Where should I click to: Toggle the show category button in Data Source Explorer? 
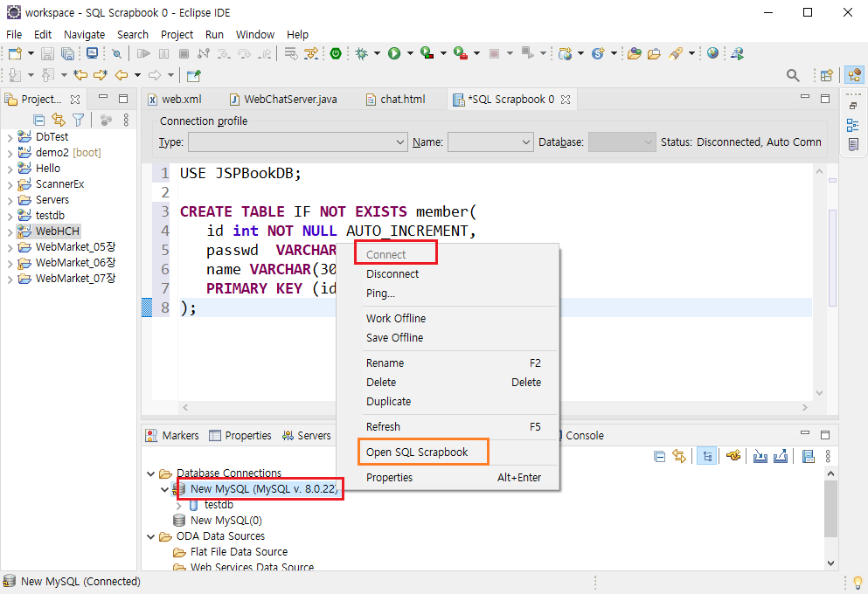tap(706, 455)
